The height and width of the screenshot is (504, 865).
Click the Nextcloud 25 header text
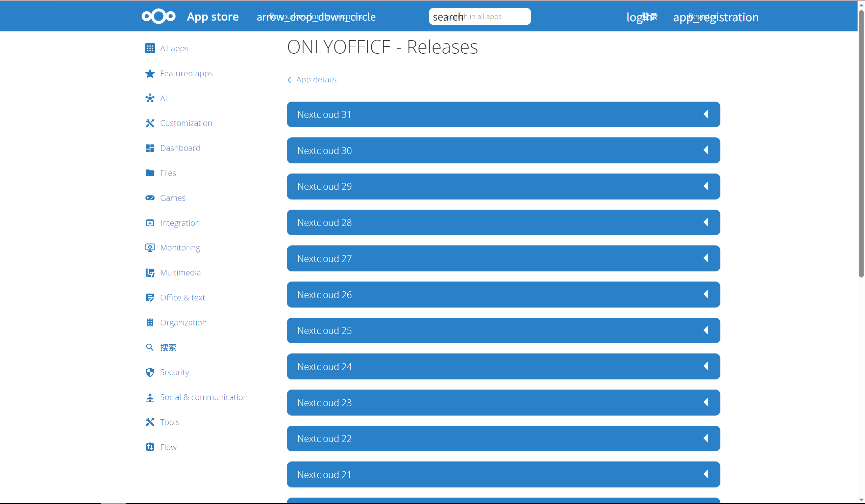(x=324, y=330)
